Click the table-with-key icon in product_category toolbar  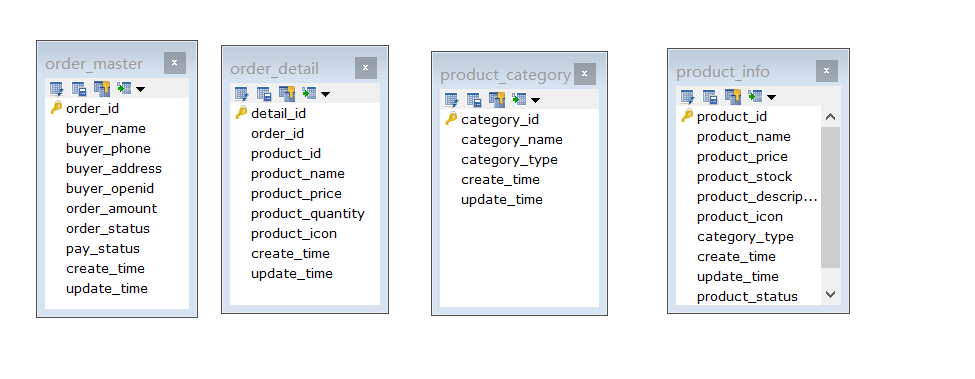(497, 99)
